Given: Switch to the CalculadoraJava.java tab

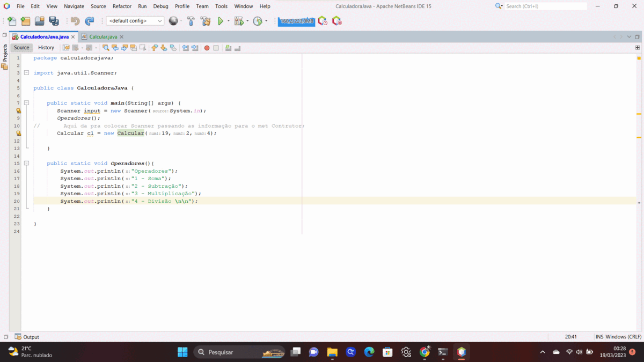Looking at the screenshot, I should coord(45,37).
